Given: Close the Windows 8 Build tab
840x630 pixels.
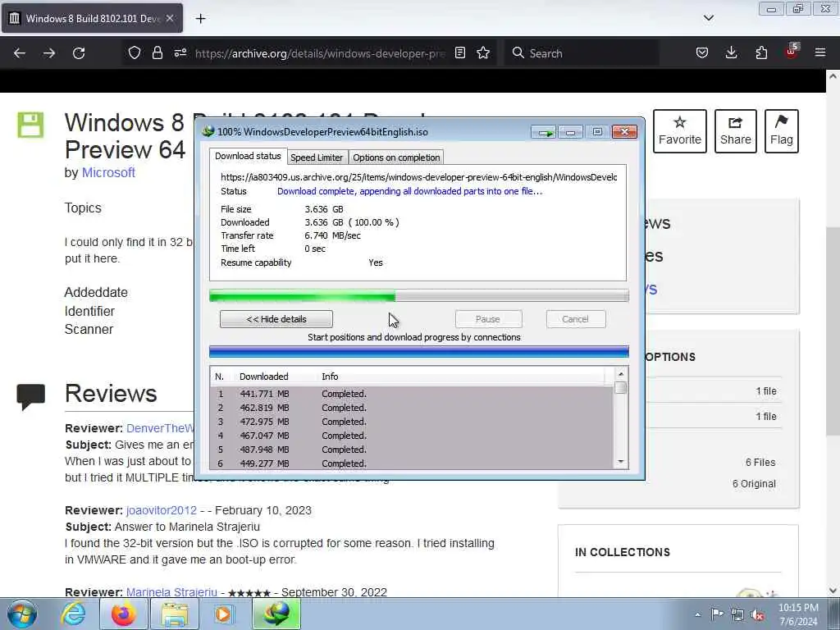Looking at the screenshot, I should (170, 18).
